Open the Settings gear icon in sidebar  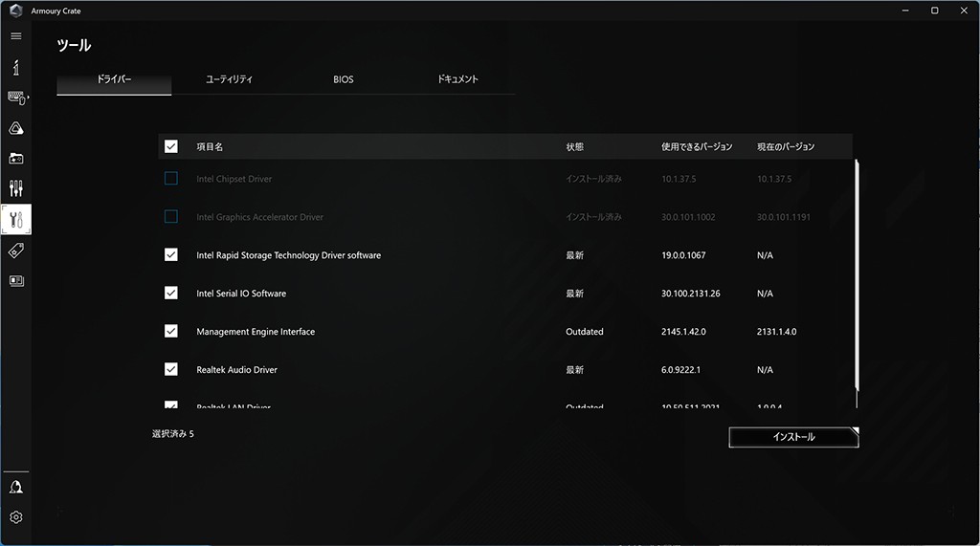16,517
